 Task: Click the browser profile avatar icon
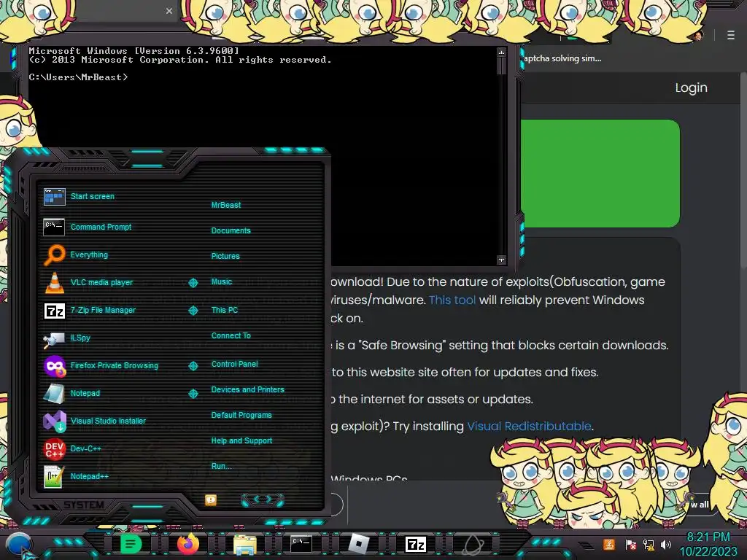tap(698, 35)
